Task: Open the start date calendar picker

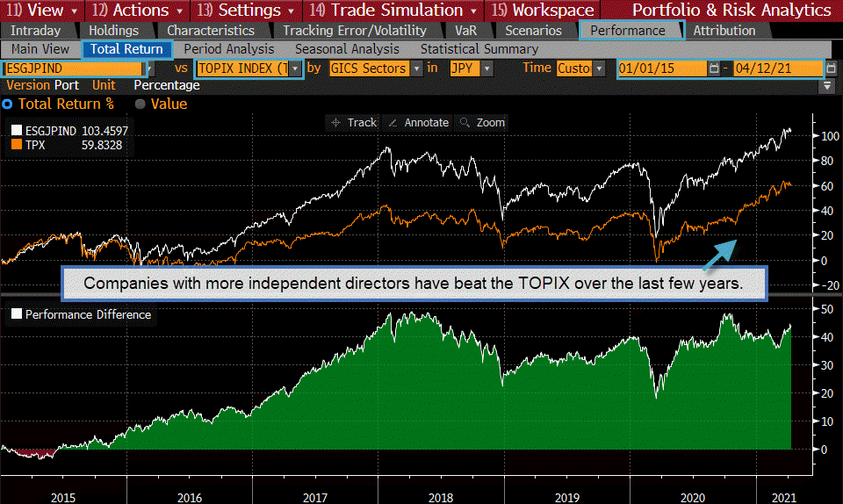Action: [714, 68]
